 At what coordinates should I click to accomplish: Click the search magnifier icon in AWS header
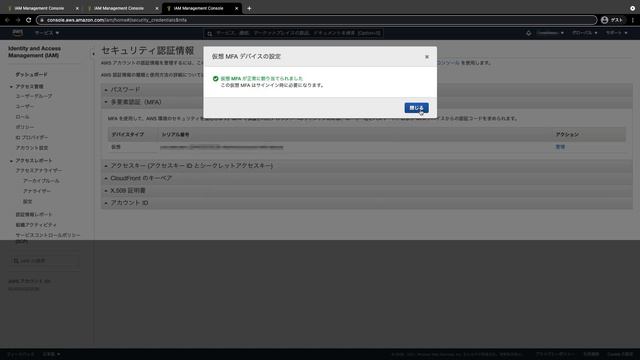tap(210, 33)
